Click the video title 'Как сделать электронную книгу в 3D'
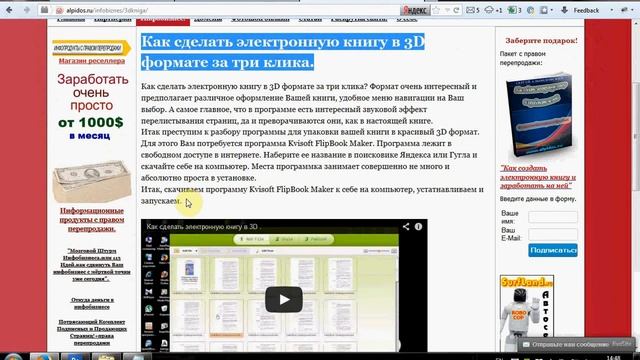This screenshot has width=640, height=360. point(203,227)
